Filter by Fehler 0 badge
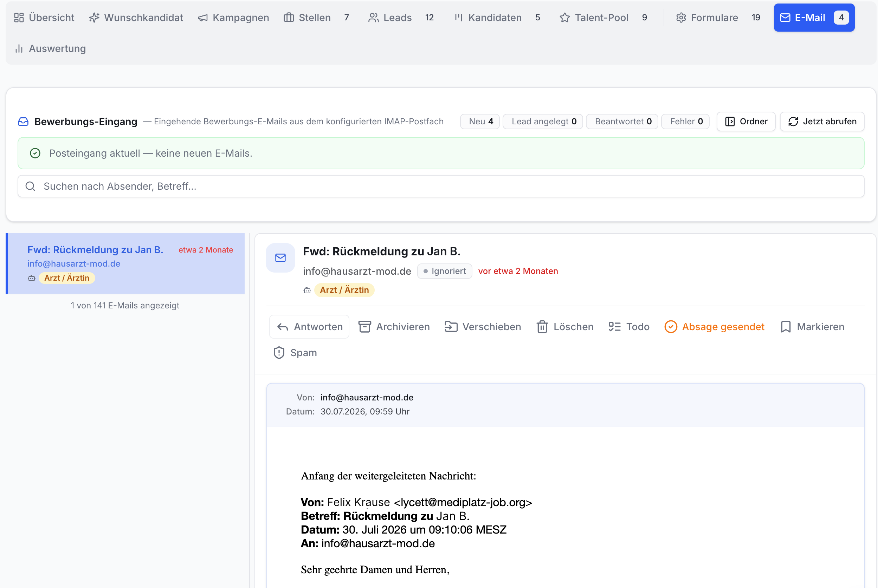 685,122
